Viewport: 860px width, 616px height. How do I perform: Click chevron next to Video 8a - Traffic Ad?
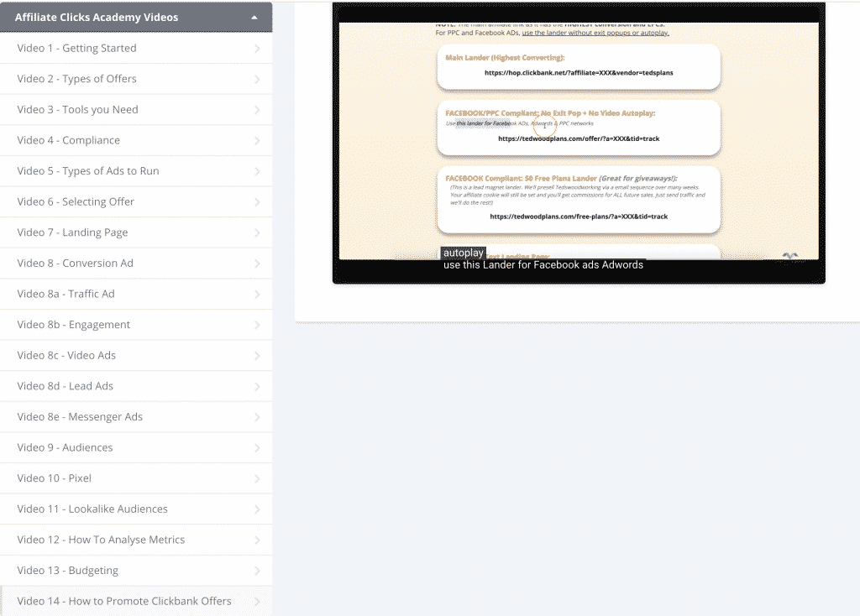pyautogui.click(x=257, y=295)
